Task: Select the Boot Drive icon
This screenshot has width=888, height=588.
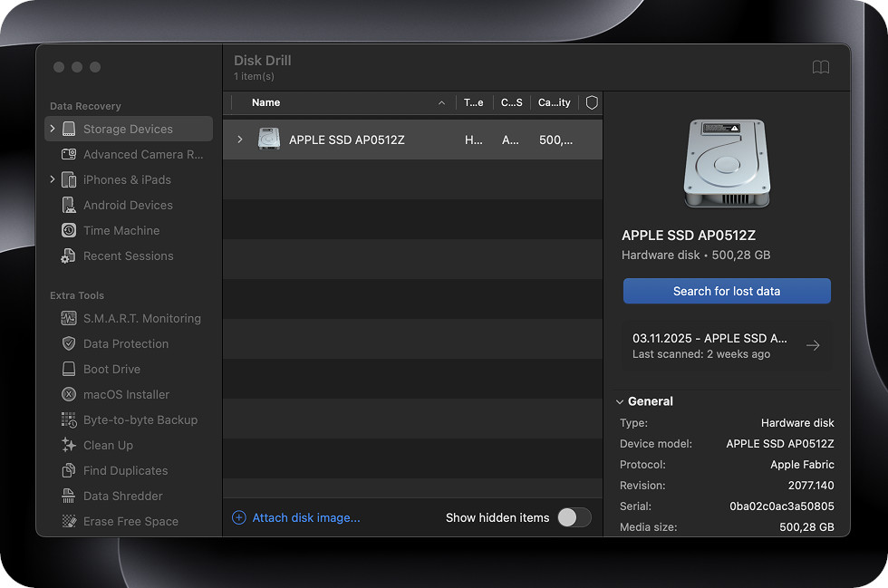Action: 69,369
